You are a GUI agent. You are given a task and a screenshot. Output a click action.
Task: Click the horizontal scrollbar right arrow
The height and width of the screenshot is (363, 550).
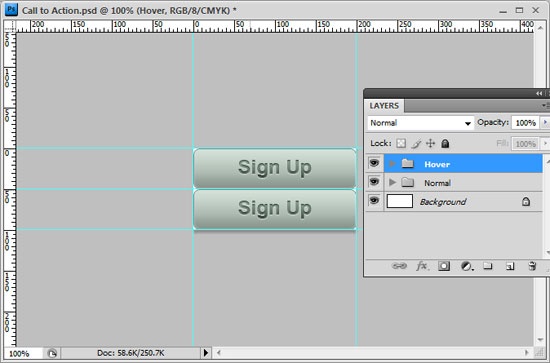click(x=526, y=353)
